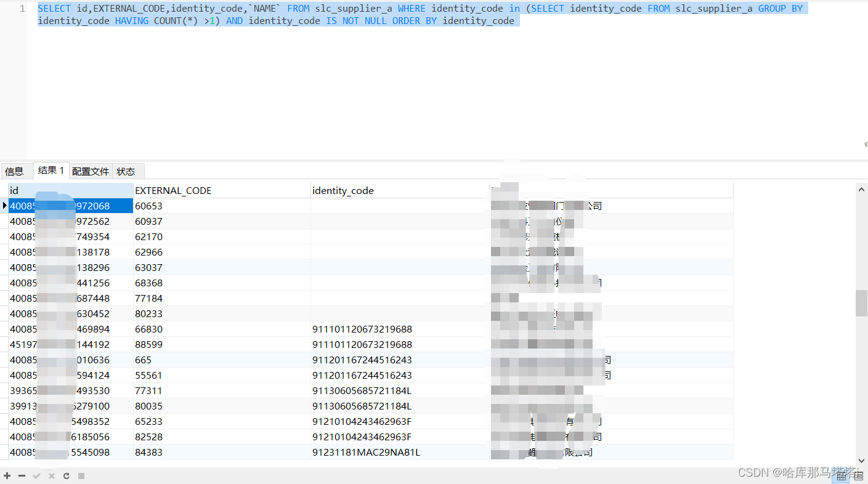
Task: View the 配置文件 tab
Action: (91, 171)
